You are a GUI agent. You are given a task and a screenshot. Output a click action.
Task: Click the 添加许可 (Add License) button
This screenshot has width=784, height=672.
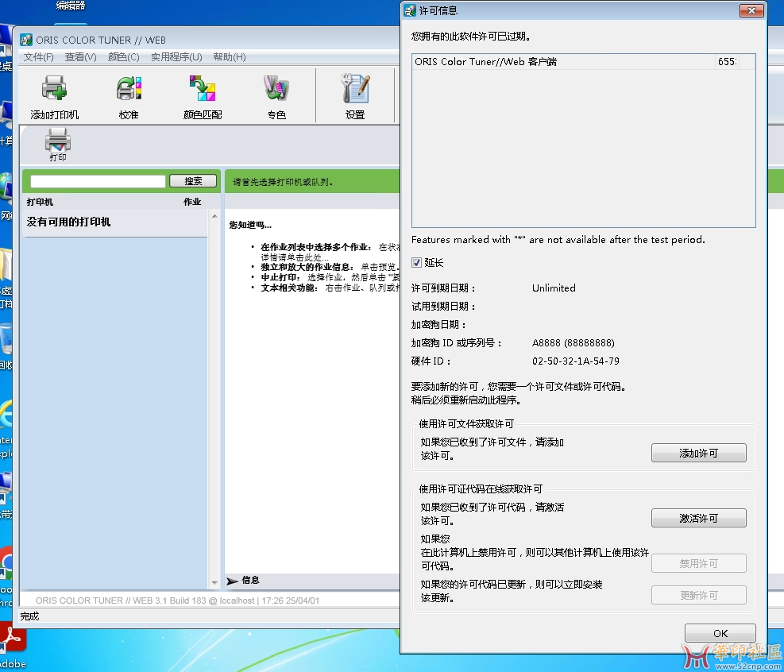click(x=698, y=453)
